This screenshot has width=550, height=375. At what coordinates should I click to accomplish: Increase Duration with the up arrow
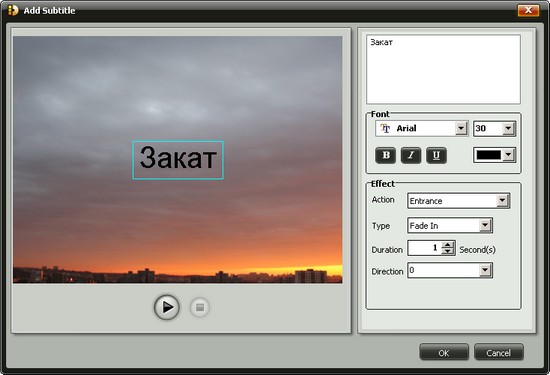click(x=448, y=245)
